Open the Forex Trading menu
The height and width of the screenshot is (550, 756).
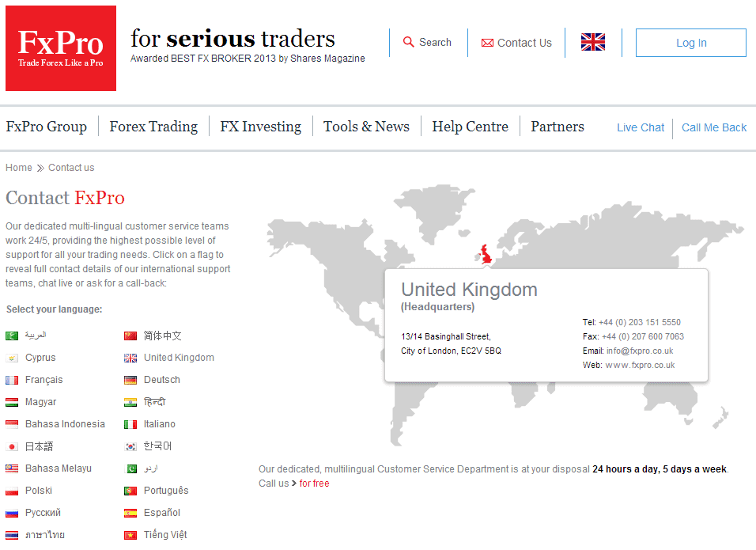(x=153, y=127)
